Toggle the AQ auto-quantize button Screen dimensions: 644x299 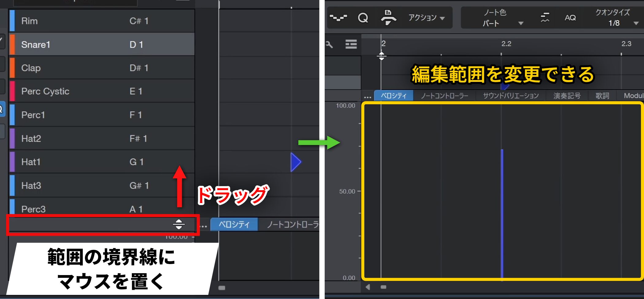pos(570,18)
